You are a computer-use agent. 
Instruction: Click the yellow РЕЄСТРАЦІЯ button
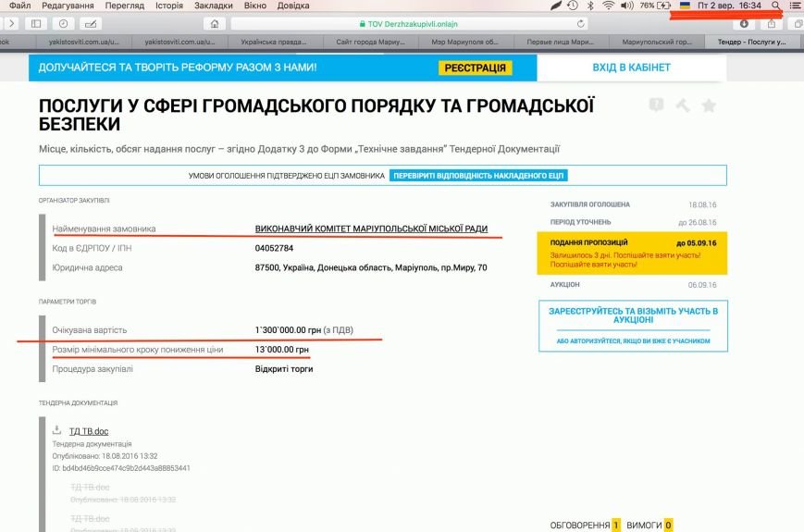[475, 68]
